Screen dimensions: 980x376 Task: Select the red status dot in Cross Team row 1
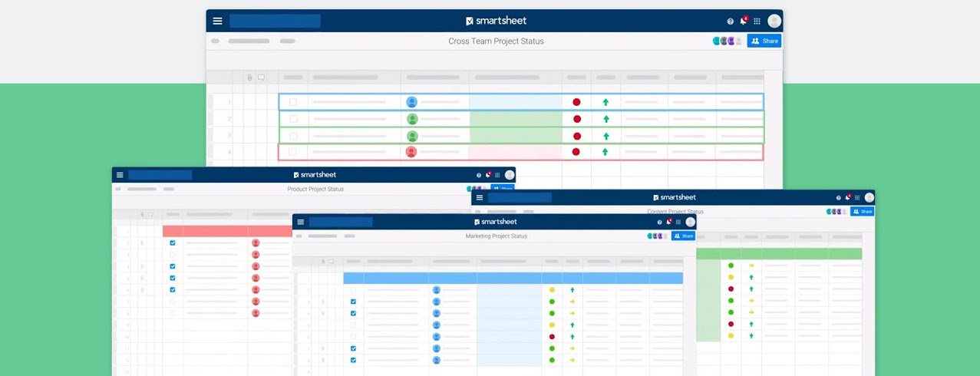point(576,102)
